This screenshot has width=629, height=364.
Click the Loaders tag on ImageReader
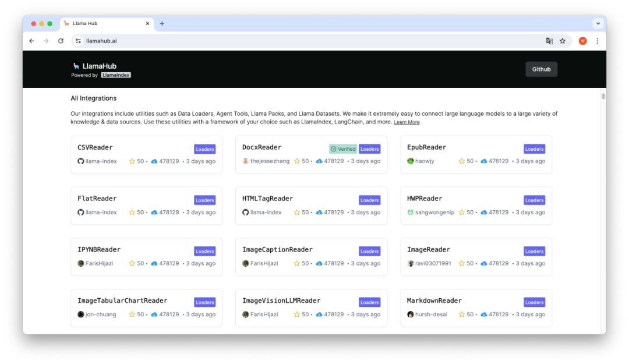click(x=534, y=251)
